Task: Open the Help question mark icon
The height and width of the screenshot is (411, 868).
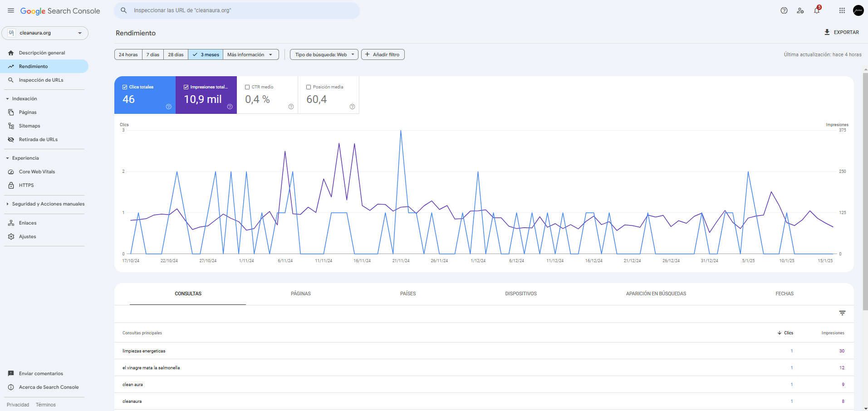Action: pyautogui.click(x=784, y=10)
